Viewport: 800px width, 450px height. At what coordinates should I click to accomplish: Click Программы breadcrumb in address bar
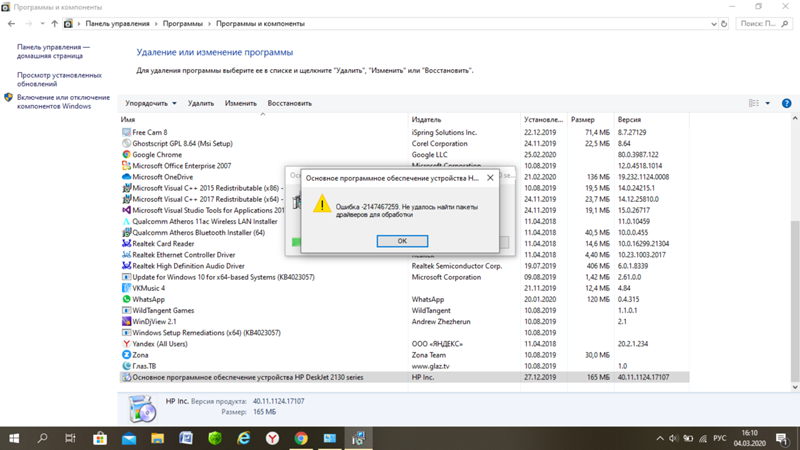click(x=183, y=23)
